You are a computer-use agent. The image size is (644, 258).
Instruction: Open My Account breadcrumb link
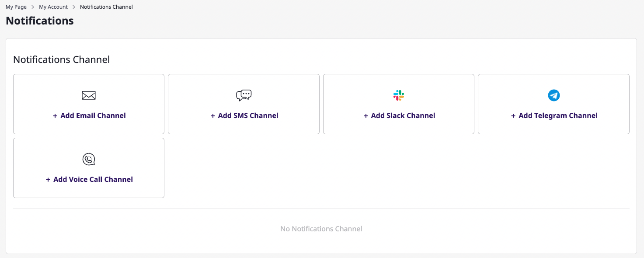[x=53, y=7]
